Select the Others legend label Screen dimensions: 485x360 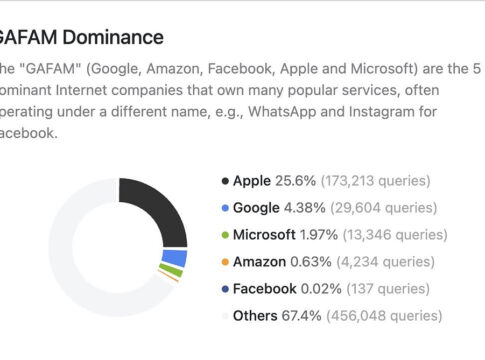click(255, 316)
